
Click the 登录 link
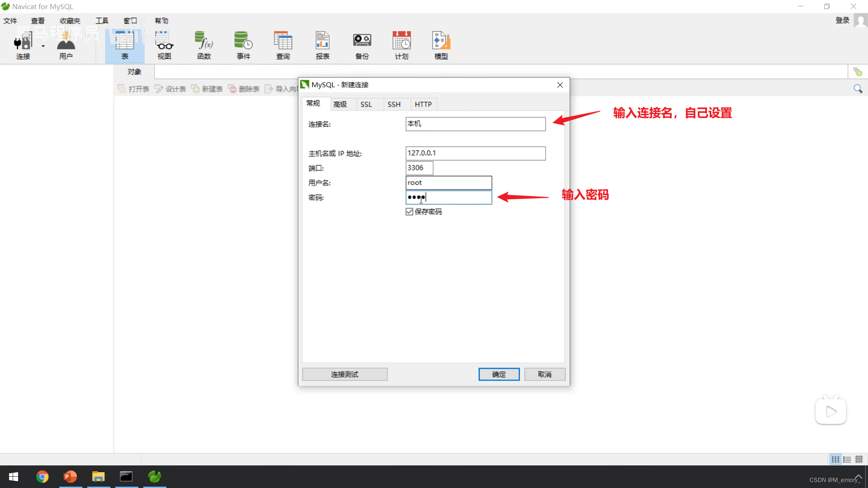coord(842,20)
